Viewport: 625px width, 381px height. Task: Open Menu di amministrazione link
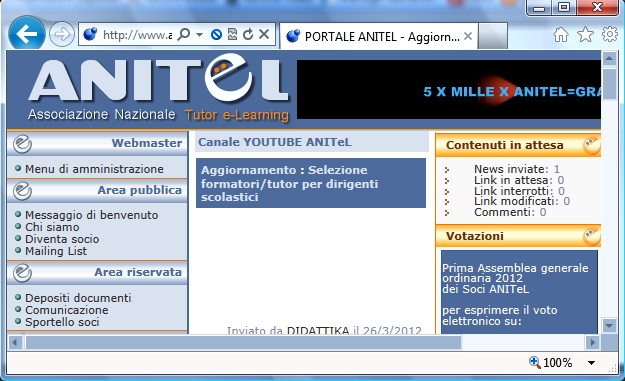tap(94, 169)
